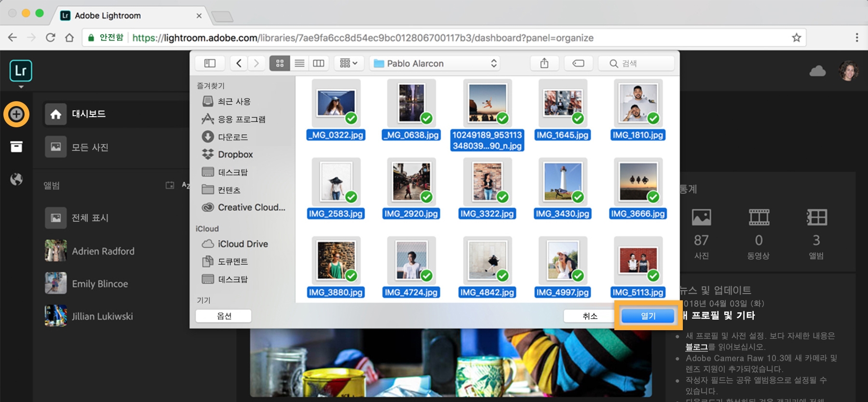Viewport: 868px width, 402px height.
Task: Click the 취소 cancel button
Action: 590,316
